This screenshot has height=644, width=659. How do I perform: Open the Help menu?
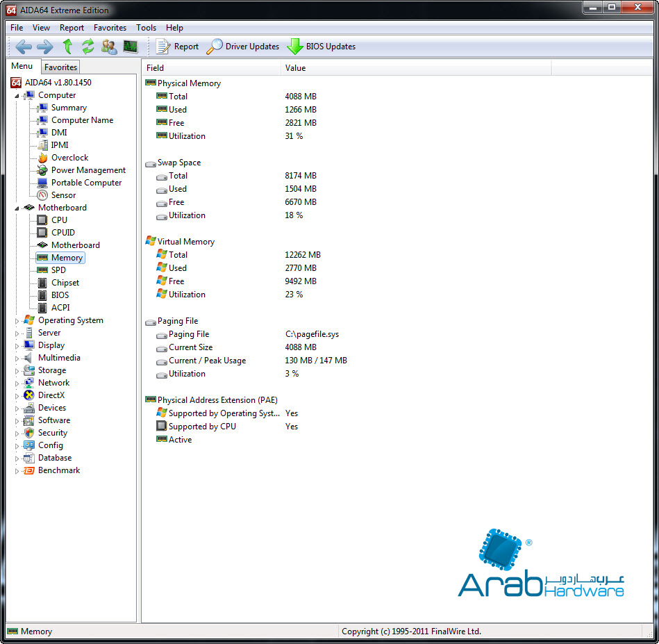point(174,28)
